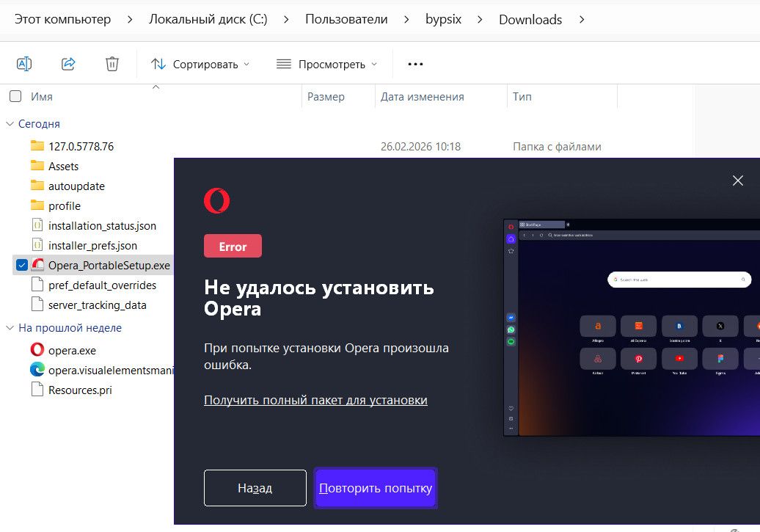760x532 pixels.
Task: Select the autoupdate folder icon
Action: 37,185
